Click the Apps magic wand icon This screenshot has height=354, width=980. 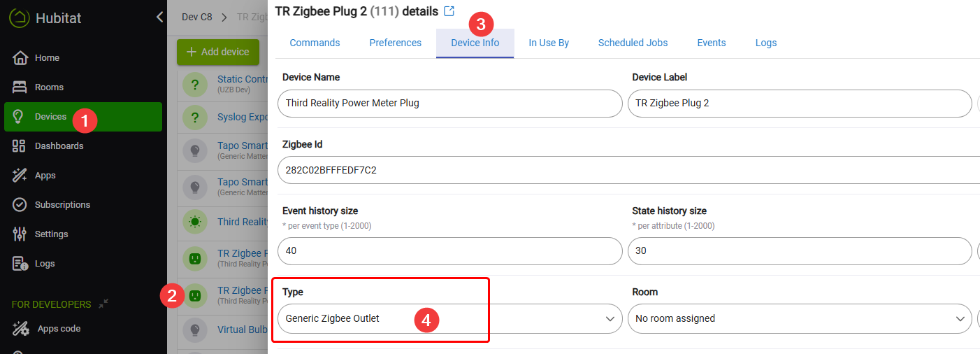coord(20,176)
